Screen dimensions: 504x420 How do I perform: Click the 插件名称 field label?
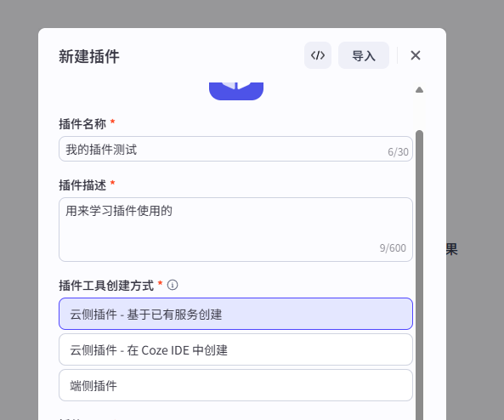coord(82,124)
